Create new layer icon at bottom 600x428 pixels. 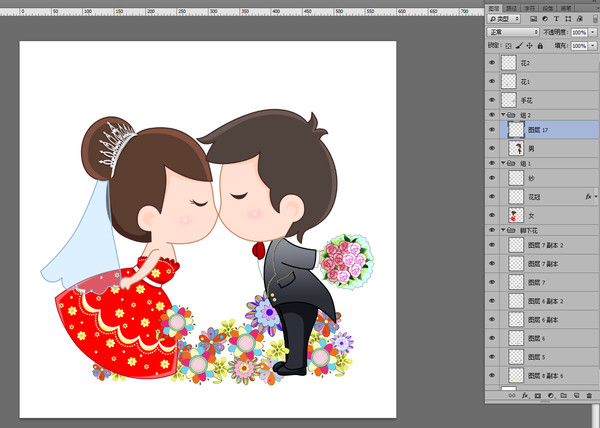coord(576,396)
